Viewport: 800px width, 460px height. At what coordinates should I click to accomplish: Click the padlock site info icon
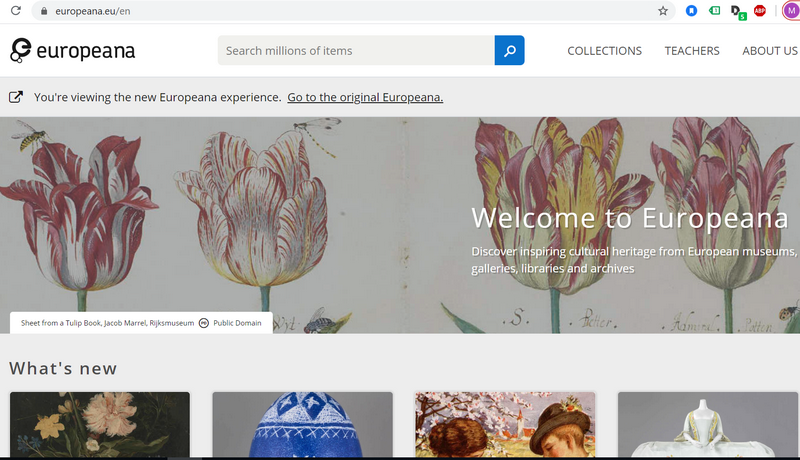coord(41,11)
